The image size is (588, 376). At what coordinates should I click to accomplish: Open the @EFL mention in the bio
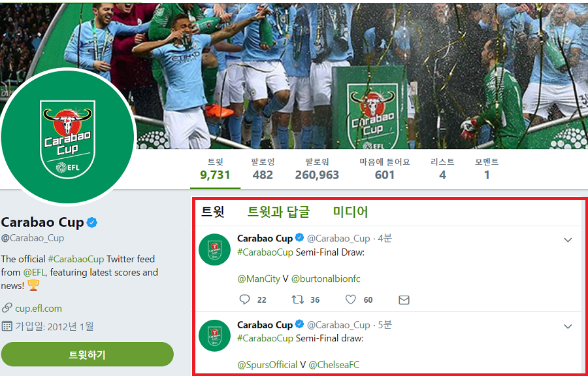(x=34, y=273)
